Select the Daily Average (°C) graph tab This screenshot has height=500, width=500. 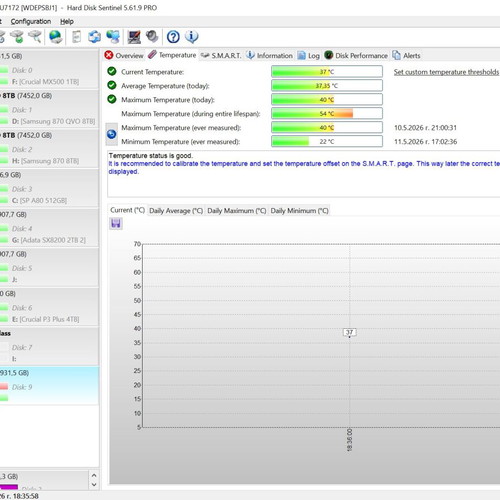pos(176,211)
